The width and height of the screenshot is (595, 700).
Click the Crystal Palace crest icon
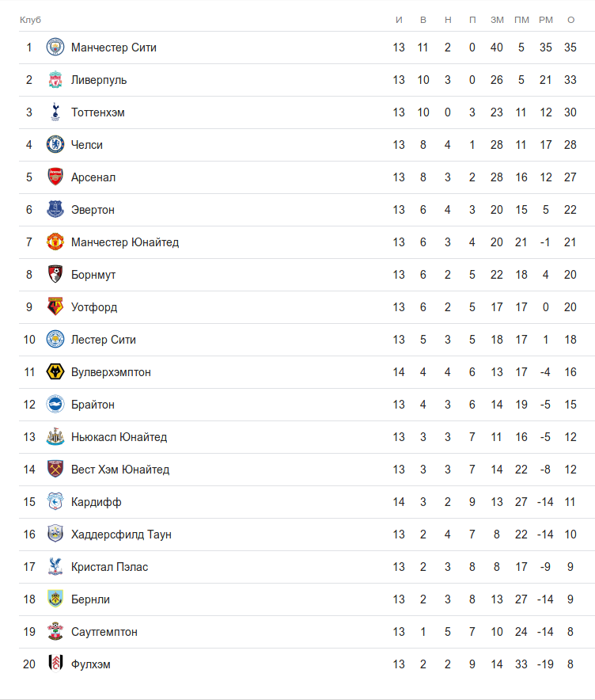55,567
